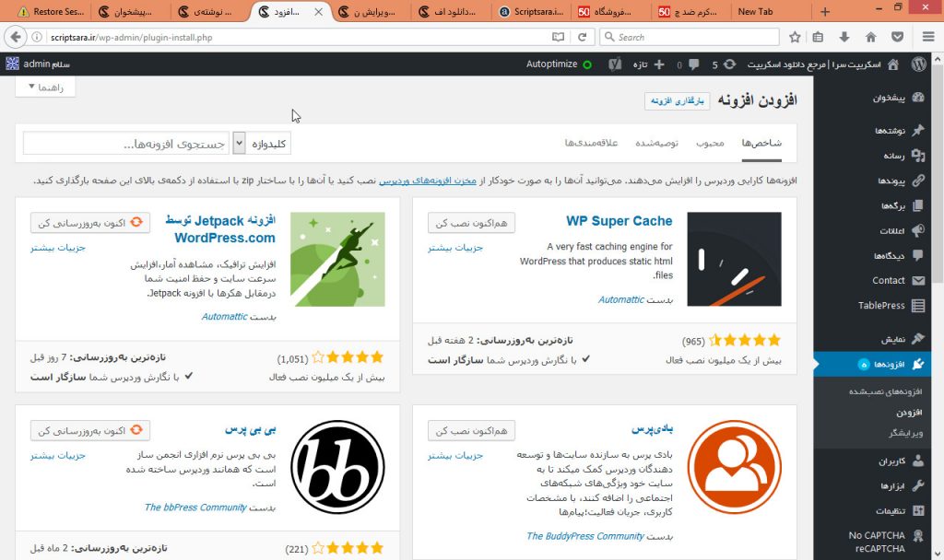Click the browser Back arrow button

tap(15, 37)
